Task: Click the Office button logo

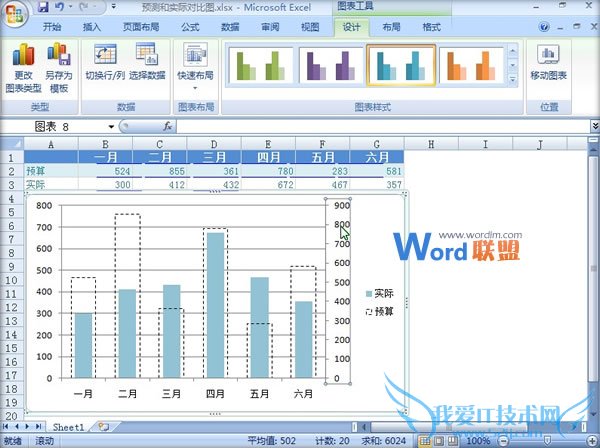Action: [x=14, y=15]
